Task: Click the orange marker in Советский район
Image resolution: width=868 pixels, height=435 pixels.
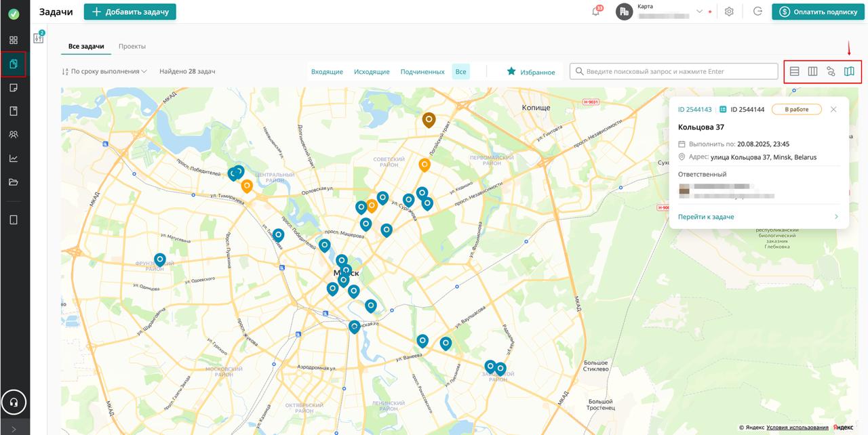Action: pos(425,165)
